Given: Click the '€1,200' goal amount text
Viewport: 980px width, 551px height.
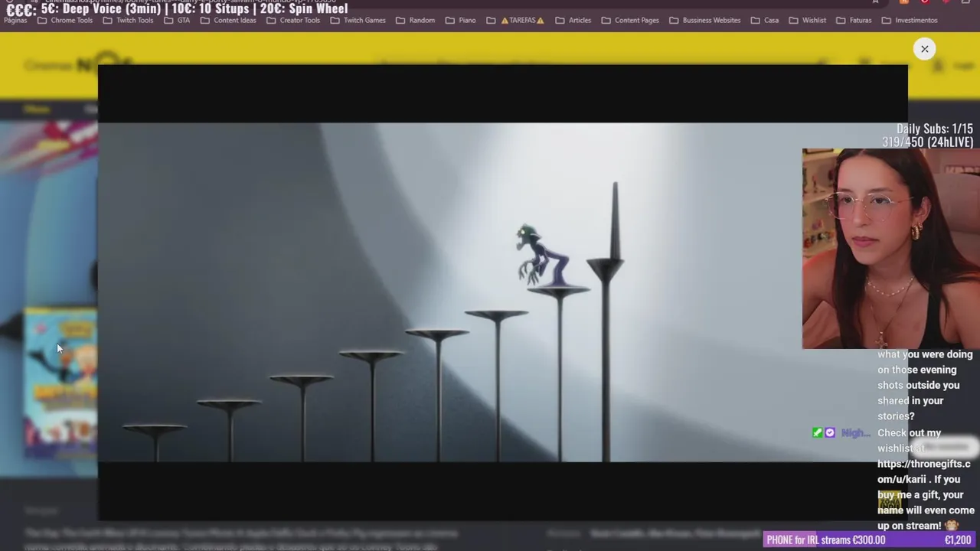Looking at the screenshot, I should [x=958, y=540].
